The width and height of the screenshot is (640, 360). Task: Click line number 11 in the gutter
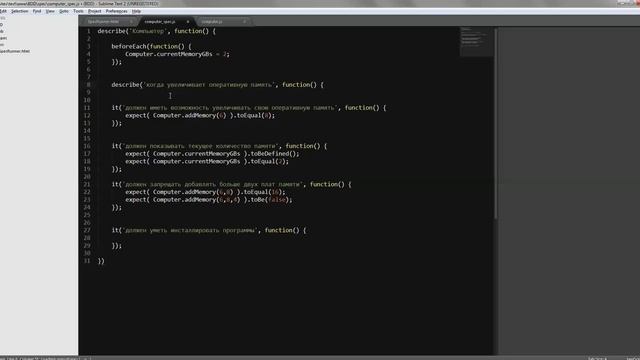pos(87,108)
